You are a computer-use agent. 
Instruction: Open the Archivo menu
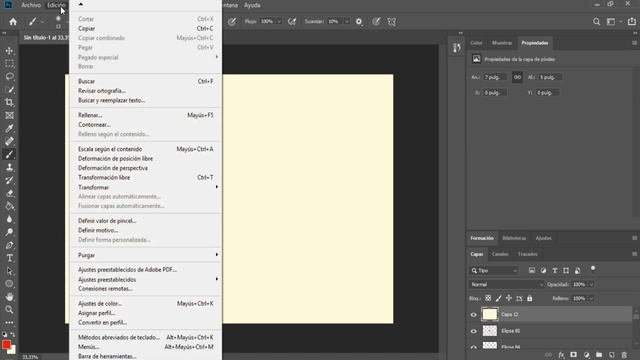pyautogui.click(x=31, y=5)
